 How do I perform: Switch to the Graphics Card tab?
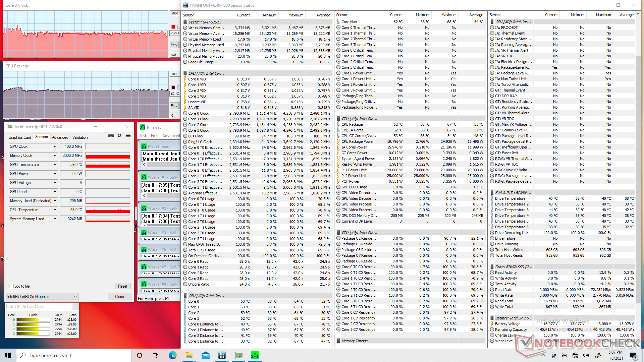coord(19,137)
